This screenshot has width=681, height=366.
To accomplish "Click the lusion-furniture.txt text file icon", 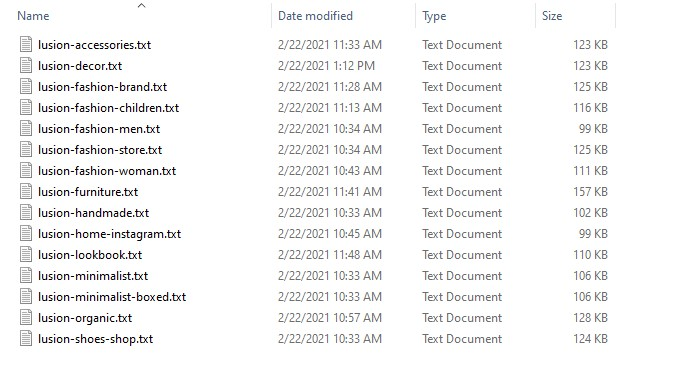I will tap(26, 191).
